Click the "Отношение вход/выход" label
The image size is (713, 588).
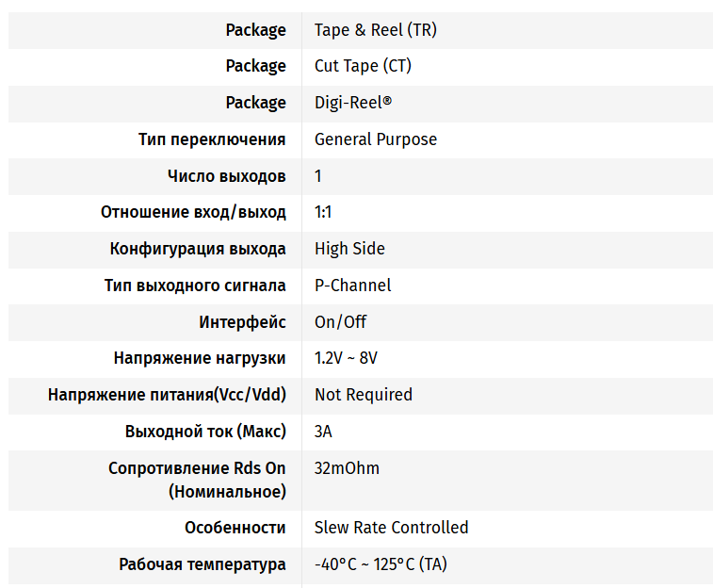[193, 212]
